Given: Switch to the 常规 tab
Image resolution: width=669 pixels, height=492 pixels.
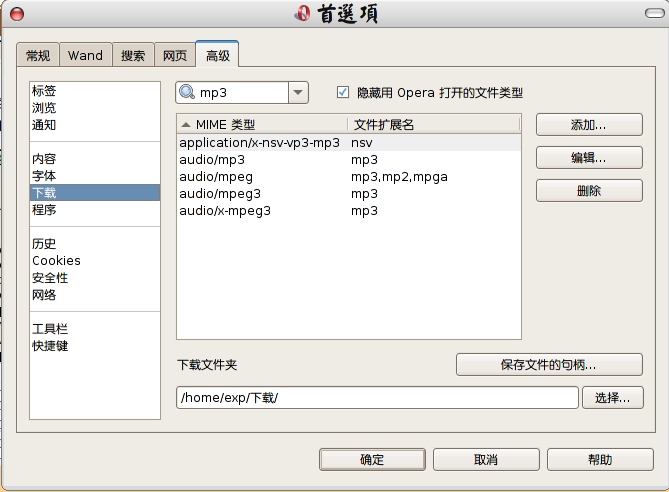Looking at the screenshot, I should click(38, 55).
